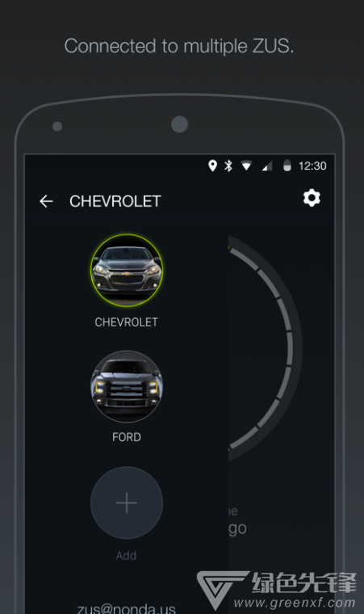Tap the cellular signal status icon

tap(267, 166)
